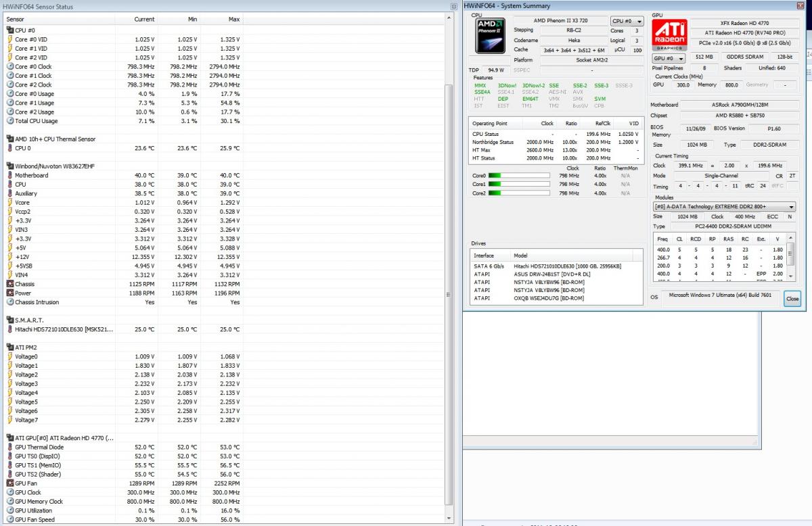Select the OXQB W5EJ4DU7G drive row
Screen dimensions: 812x526
(556, 298)
